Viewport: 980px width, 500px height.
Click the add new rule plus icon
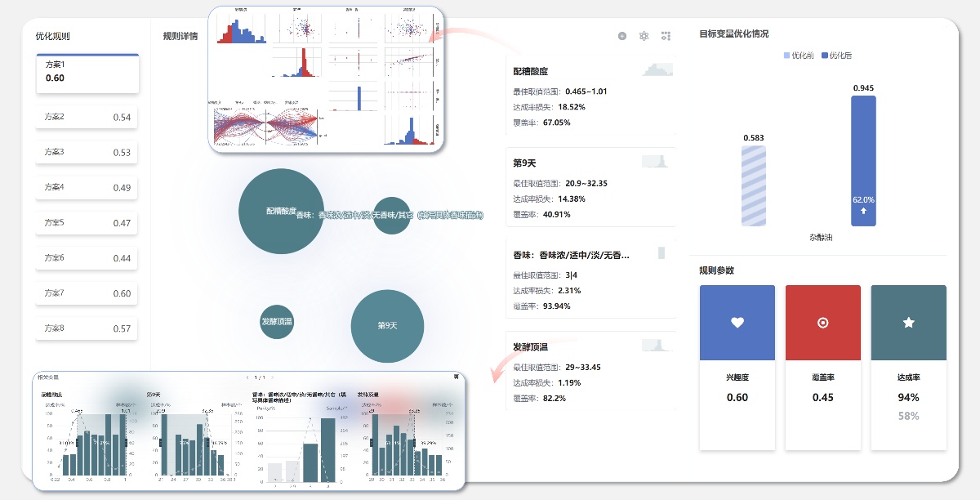coord(621,36)
